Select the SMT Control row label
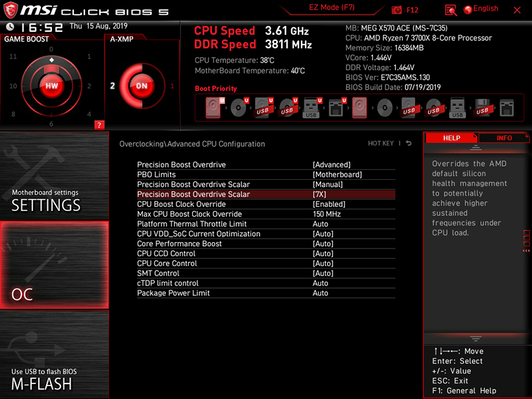532x399 pixels. 158,273
